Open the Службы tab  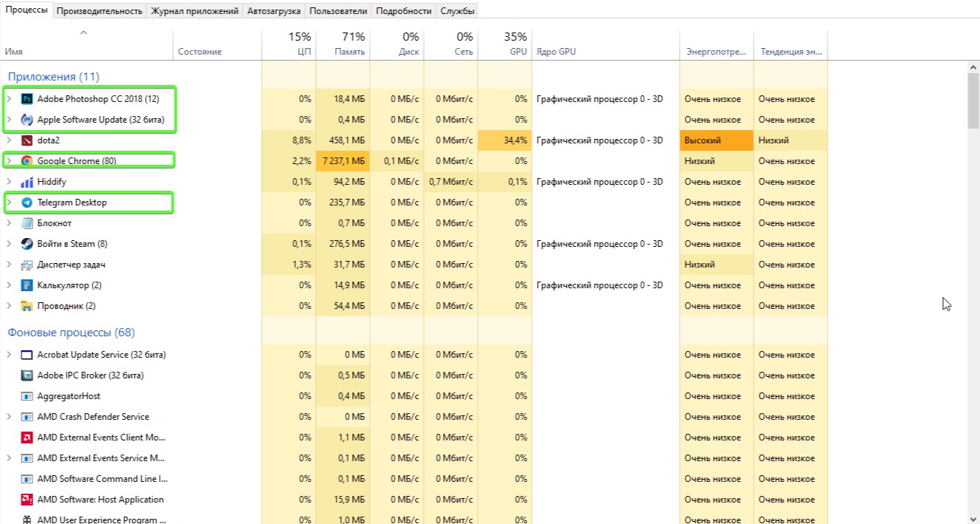coord(457,11)
